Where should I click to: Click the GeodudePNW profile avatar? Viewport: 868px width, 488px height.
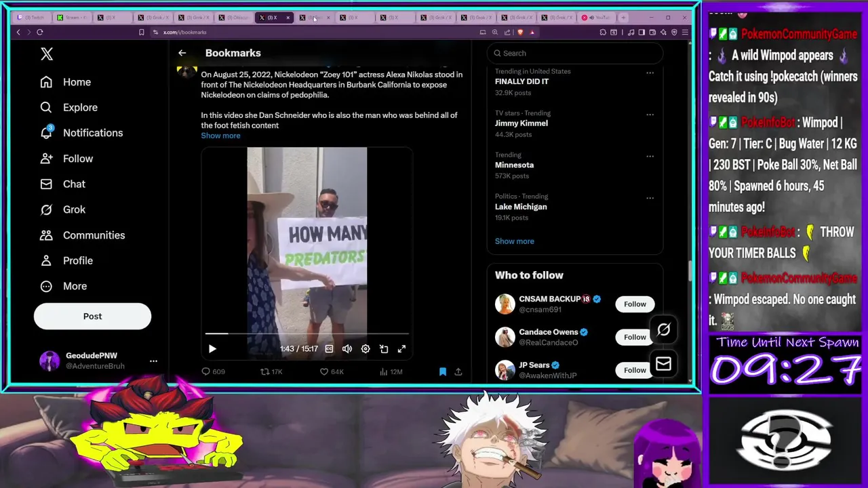click(x=50, y=361)
